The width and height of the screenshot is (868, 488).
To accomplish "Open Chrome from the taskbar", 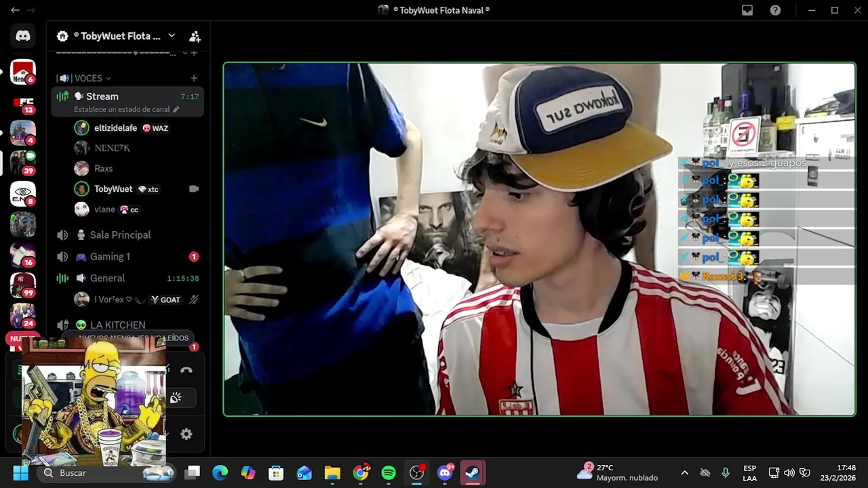I will point(361,473).
